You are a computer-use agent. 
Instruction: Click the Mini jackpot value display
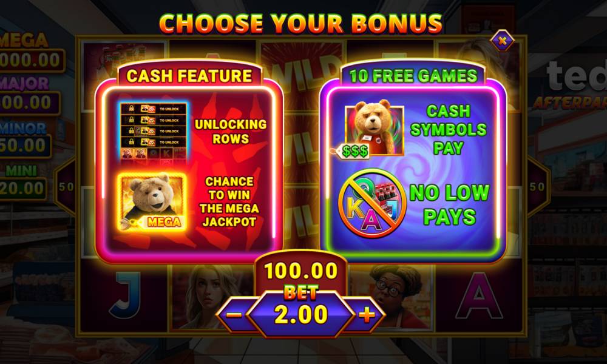click(22, 189)
